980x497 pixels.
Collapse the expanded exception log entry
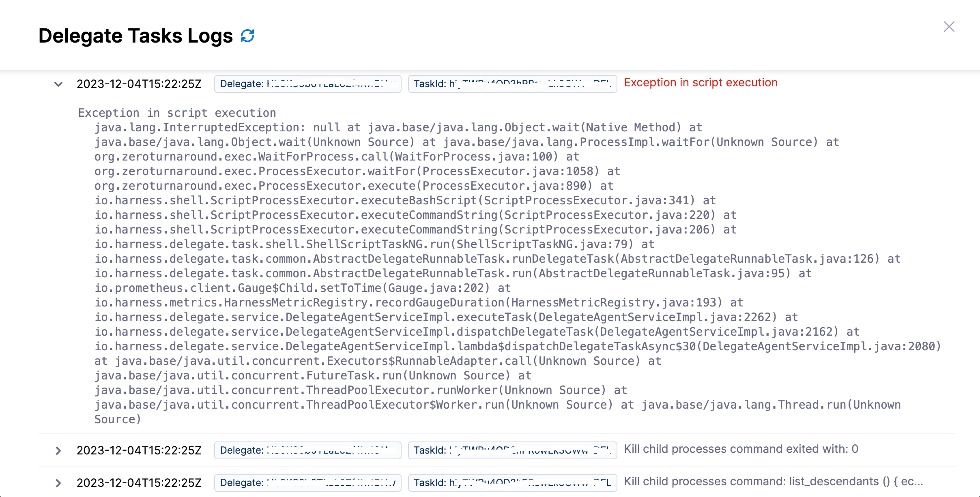[58, 84]
